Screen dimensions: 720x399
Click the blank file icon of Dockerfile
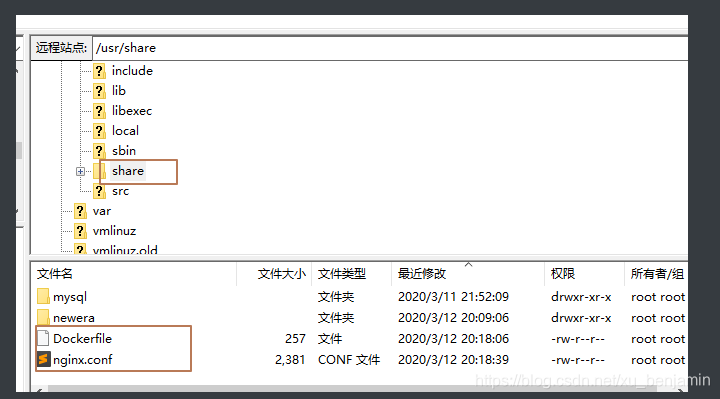tap(43, 338)
